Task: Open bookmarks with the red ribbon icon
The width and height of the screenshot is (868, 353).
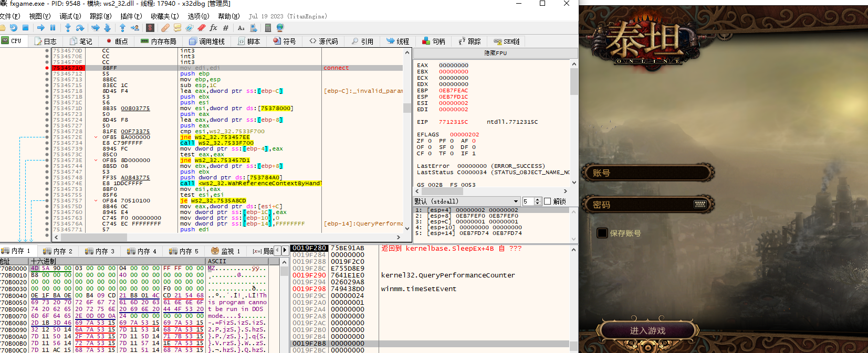Action: tap(202, 28)
